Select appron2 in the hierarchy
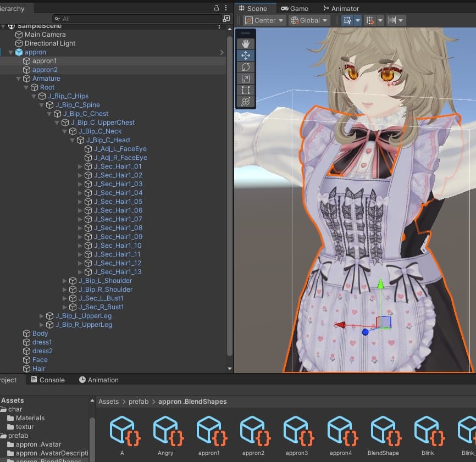 45,70
